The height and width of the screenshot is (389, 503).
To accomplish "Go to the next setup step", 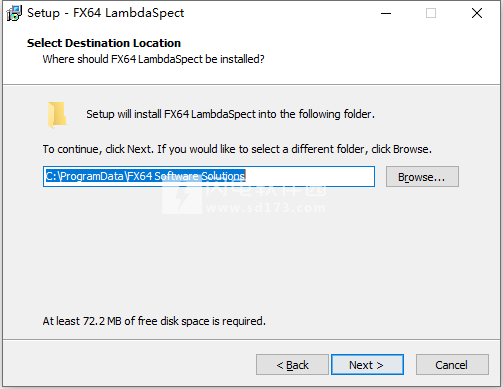I will click(x=367, y=365).
